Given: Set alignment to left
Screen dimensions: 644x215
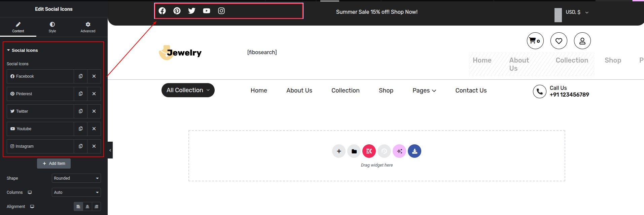Looking at the screenshot, I should 78,207.
